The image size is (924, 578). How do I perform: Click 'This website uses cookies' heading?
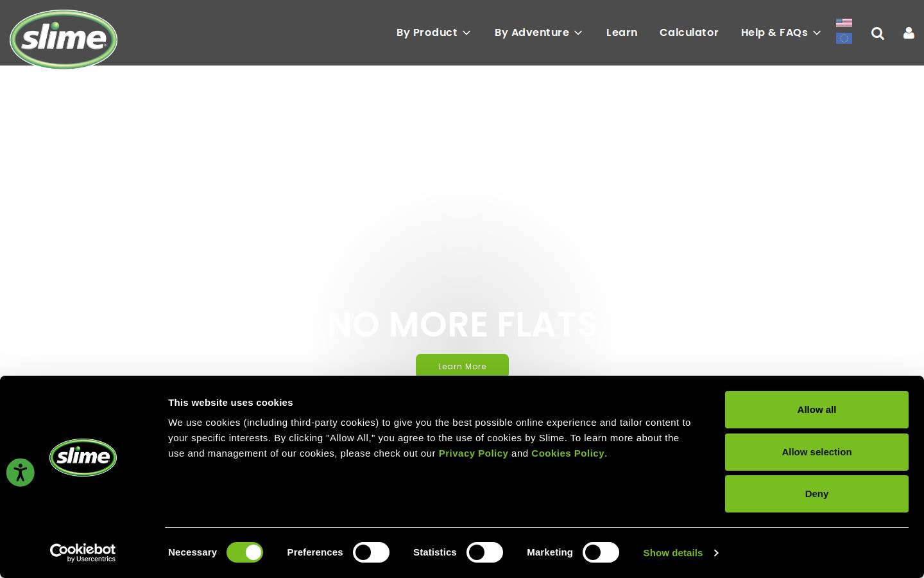(x=230, y=403)
